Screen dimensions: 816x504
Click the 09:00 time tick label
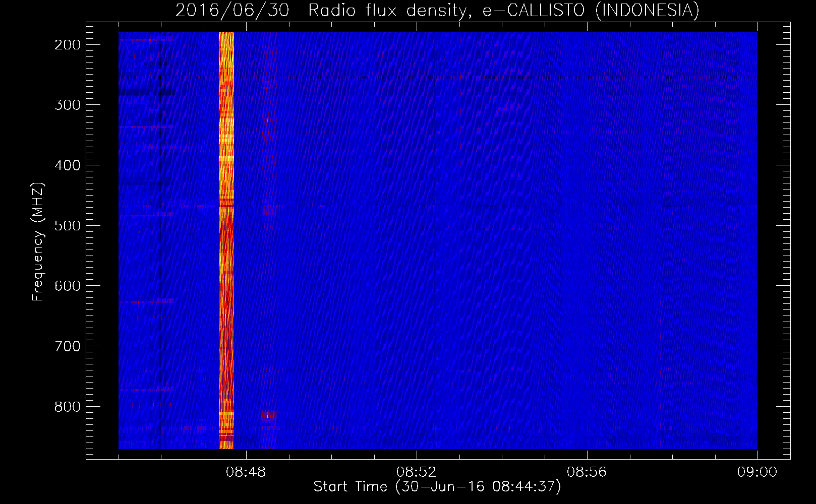point(757,472)
